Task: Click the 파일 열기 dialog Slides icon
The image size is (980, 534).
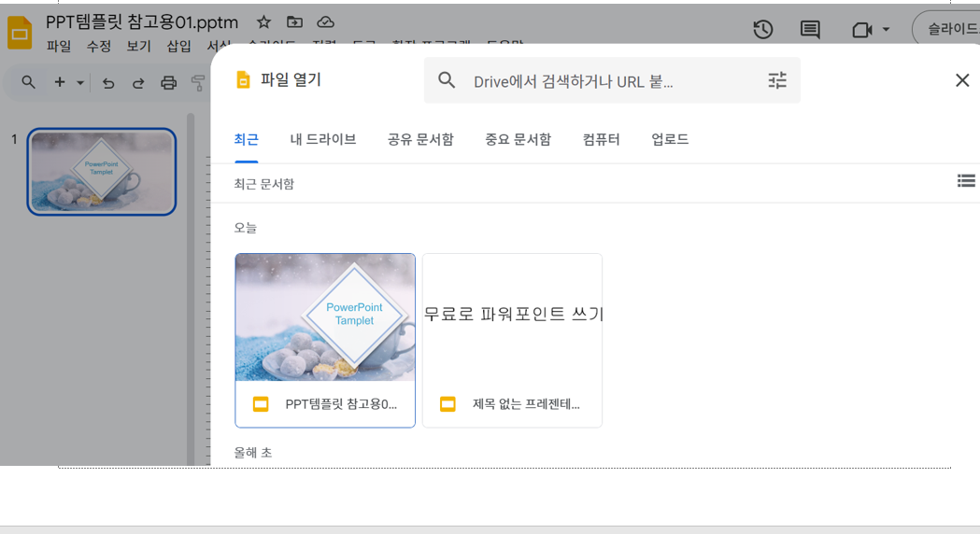Action: [x=243, y=80]
